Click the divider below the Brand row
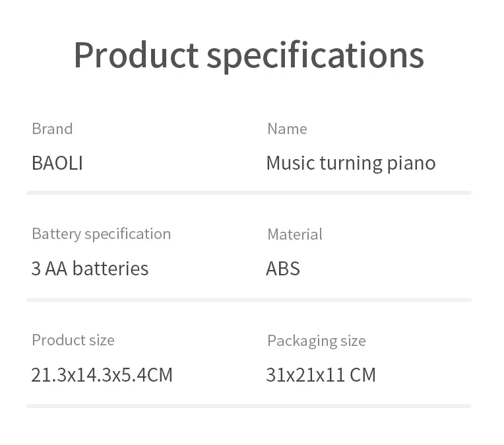 [249, 193]
